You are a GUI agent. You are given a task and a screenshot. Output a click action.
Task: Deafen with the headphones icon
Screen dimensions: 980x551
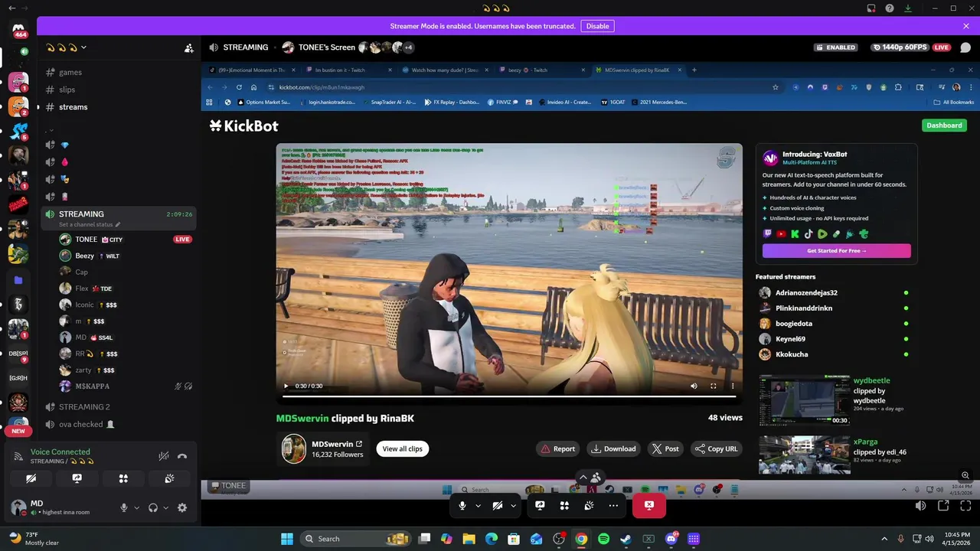[153, 507]
